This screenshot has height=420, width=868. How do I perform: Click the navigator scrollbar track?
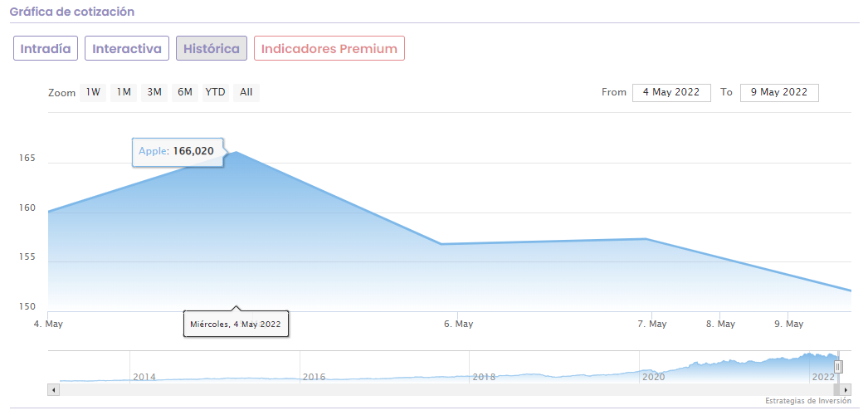coord(448,389)
